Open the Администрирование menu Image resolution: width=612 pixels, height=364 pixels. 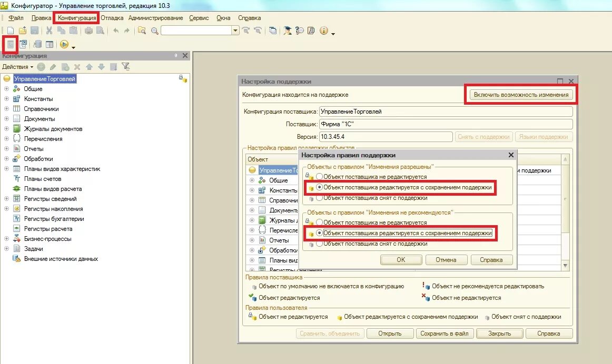[x=156, y=18]
